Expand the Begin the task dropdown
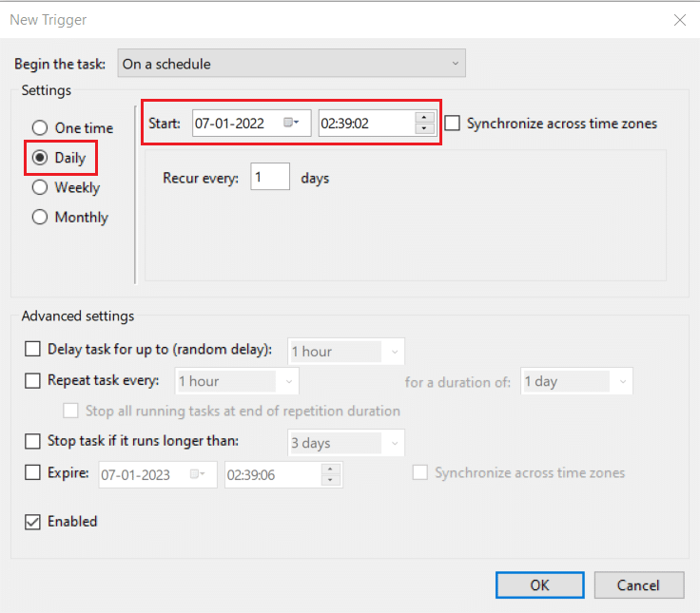Image resolution: width=700 pixels, height=613 pixels. 291,64
